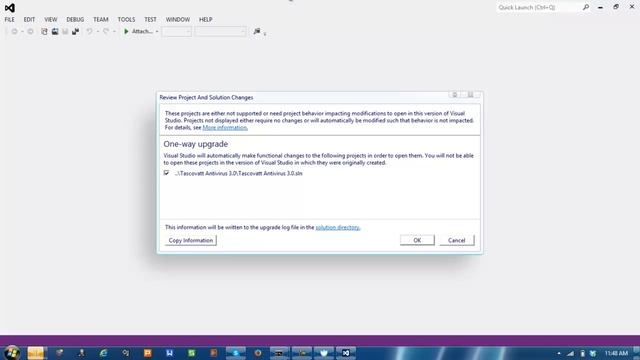Open the EDIT menu
Image resolution: width=640 pixels, height=360 pixels.
tap(29, 19)
